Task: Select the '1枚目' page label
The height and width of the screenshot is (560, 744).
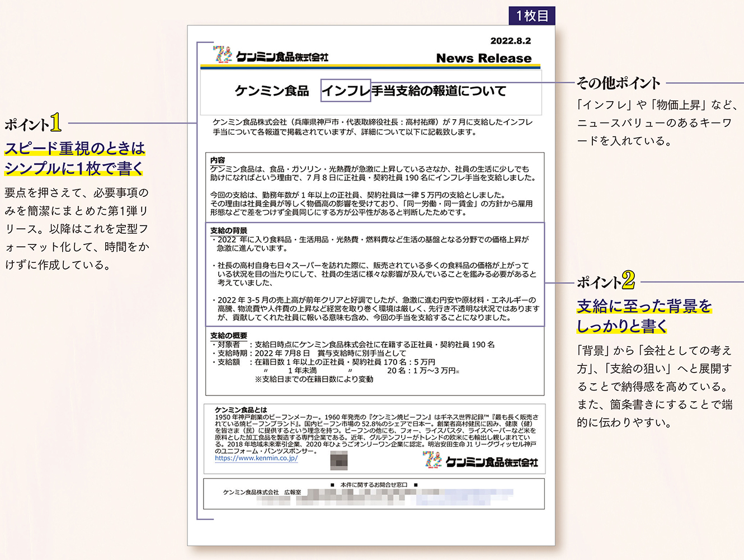Action: (532, 16)
